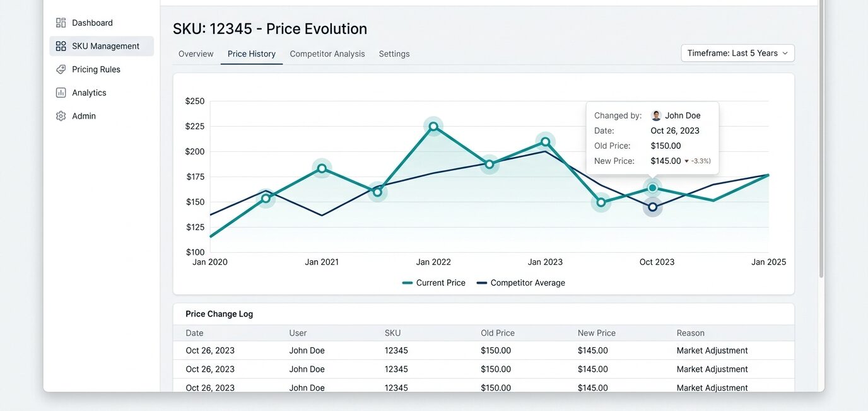Click the Old Price column header
This screenshot has height=411, width=868.
click(x=498, y=333)
